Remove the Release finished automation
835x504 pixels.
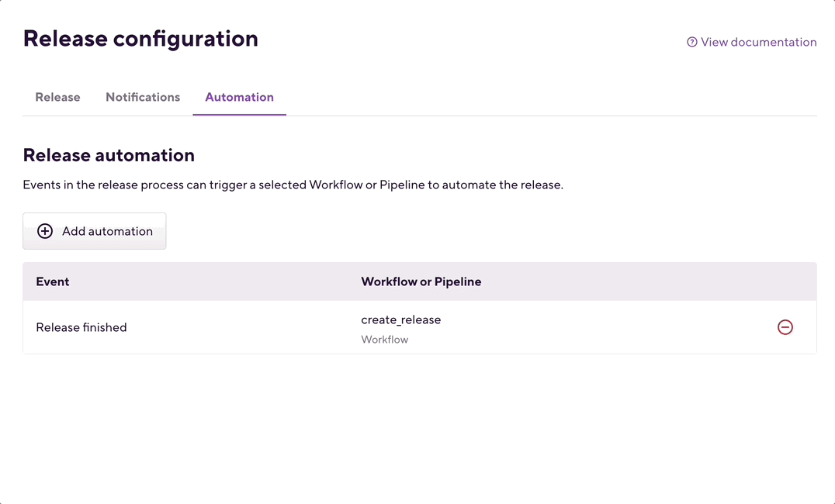tap(785, 327)
